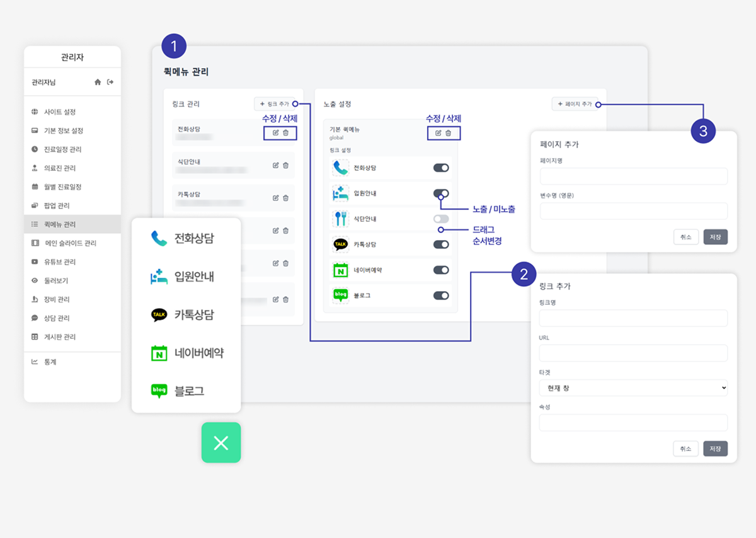Save the 링크 추가 dialog with 저장
The width and height of the screenshot is (756, 538).
pos(716,449)
